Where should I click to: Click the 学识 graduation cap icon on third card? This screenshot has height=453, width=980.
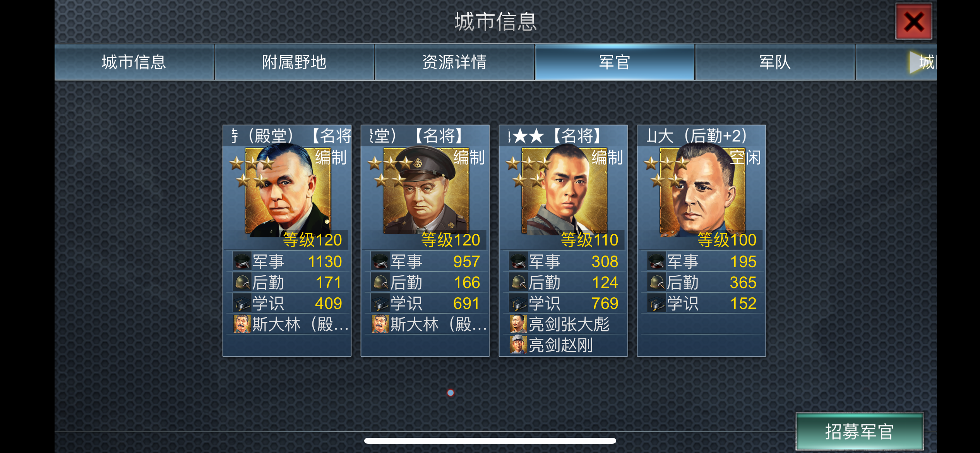pyautogui.click(x=518, y=303)
